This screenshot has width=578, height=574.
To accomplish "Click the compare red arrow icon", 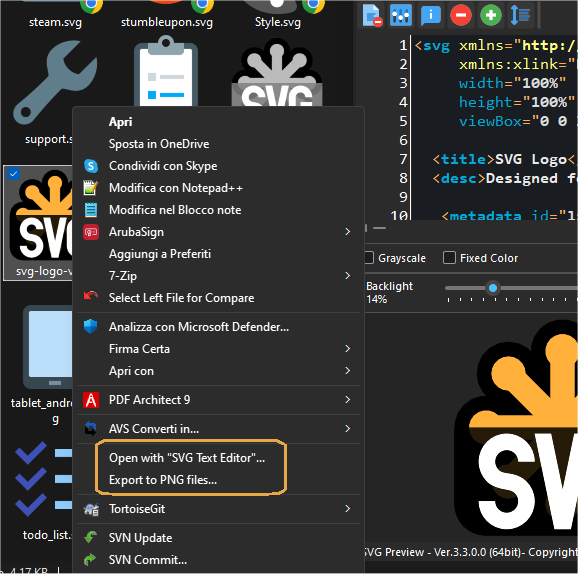I will click(x=91, y=295).
